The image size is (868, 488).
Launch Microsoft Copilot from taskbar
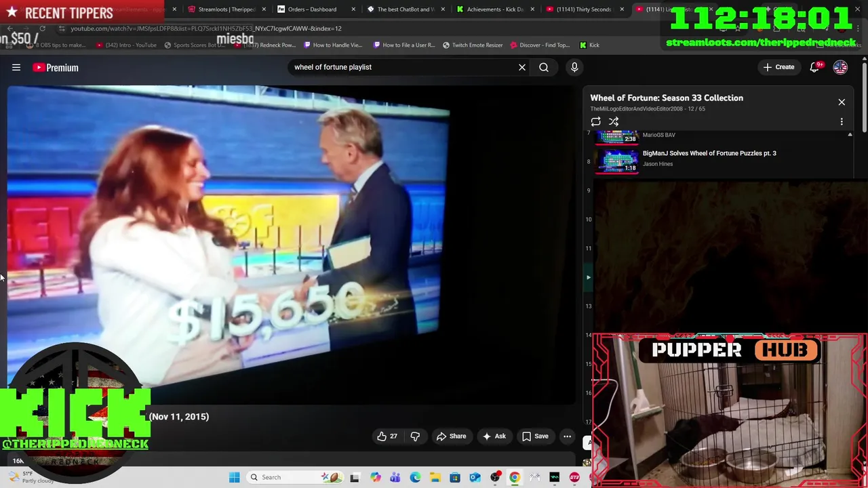point(376,478)
